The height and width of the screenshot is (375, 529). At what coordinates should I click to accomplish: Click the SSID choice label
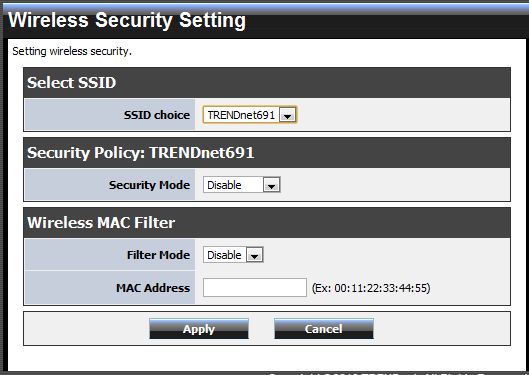click(157, 115)
